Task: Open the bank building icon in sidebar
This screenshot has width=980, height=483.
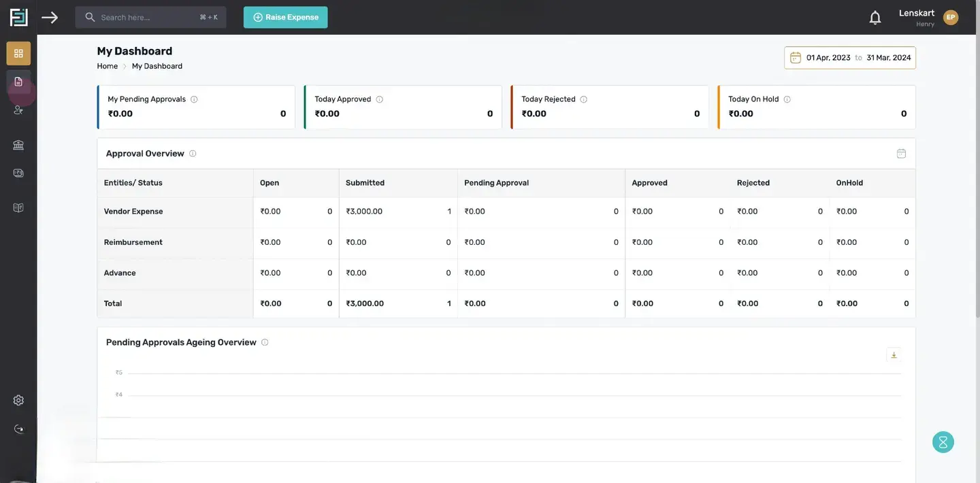Action: click(x=18, y=145)
